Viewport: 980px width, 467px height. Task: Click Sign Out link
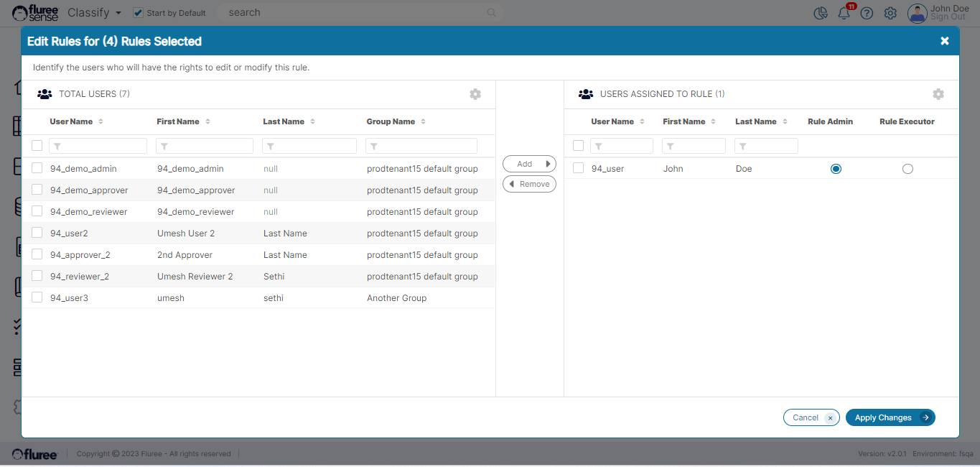[948, 17]
